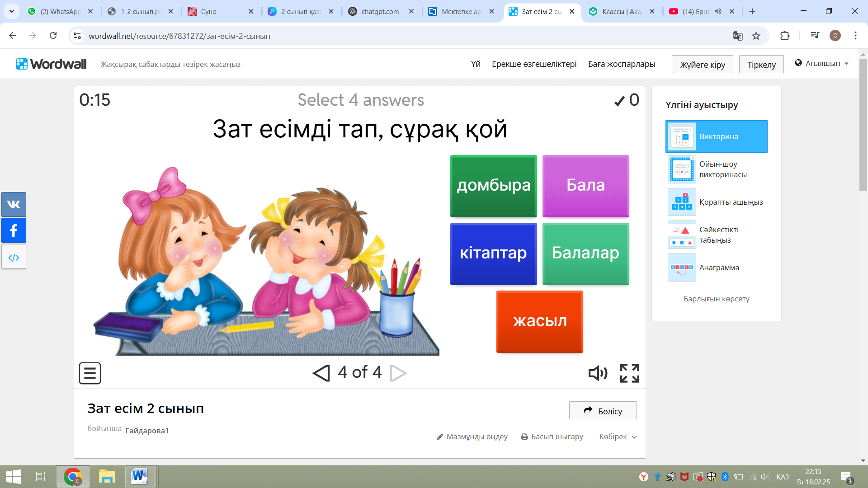Switch to the Мектепке tab
The height and width of the screenshot is (488, 868).
click(462, 11)
